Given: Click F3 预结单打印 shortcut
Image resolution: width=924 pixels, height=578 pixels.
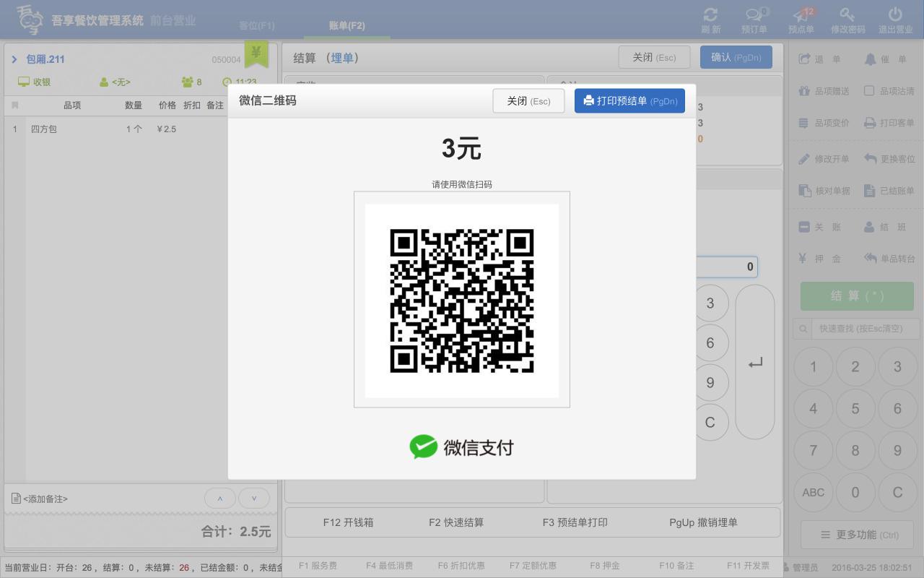Looking at the screenshot, I should click(575, 522).
